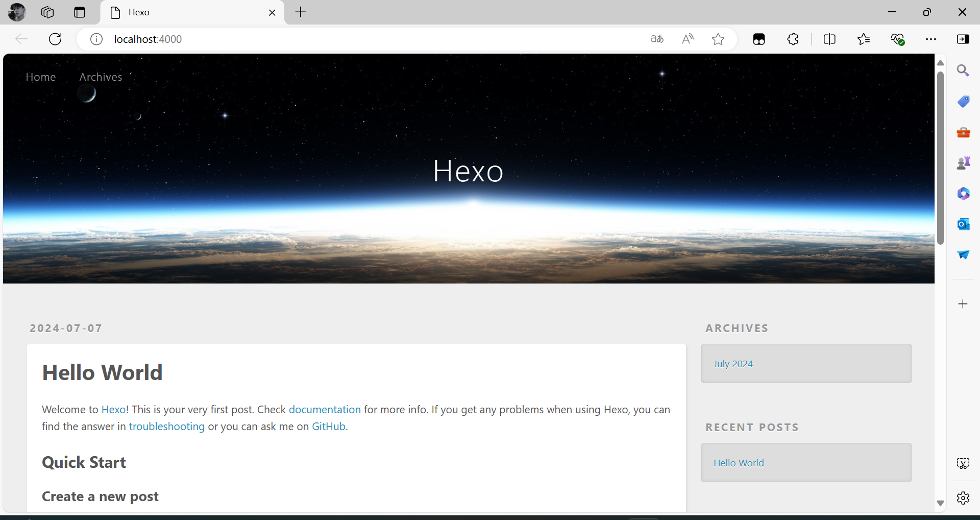The width and height of the screenshot is (980, 520).
Task: Select the Hexo browser tab
Action: 192,13
